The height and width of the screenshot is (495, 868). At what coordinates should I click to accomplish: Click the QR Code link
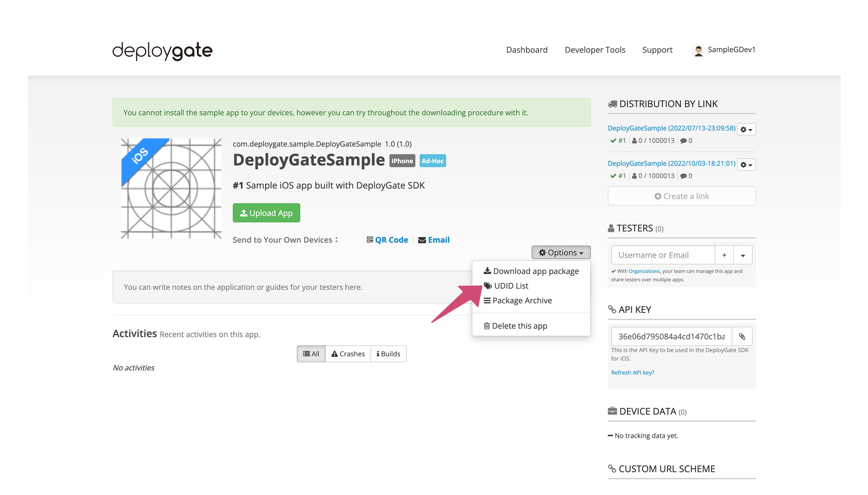pyautogui.click(x=387, y=240)
